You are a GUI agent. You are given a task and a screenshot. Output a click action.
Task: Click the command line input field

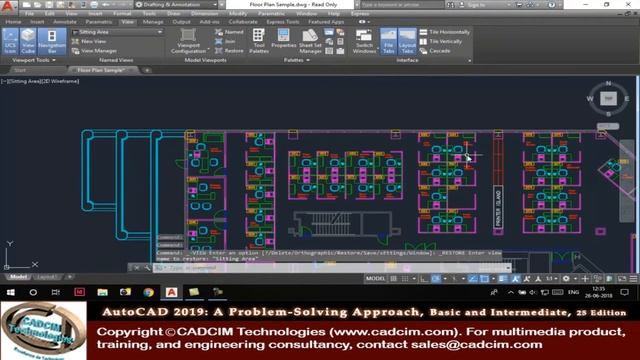point(331,268)
